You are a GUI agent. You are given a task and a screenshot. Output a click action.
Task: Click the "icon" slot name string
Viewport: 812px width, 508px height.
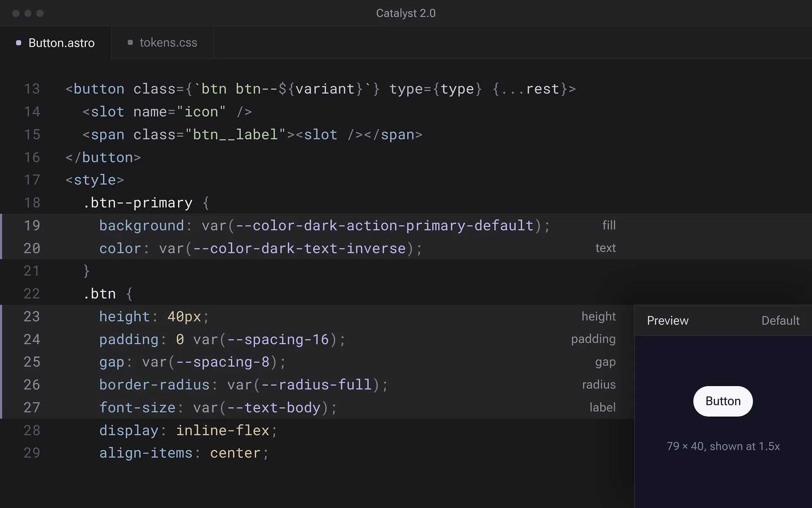pos(201,112)
